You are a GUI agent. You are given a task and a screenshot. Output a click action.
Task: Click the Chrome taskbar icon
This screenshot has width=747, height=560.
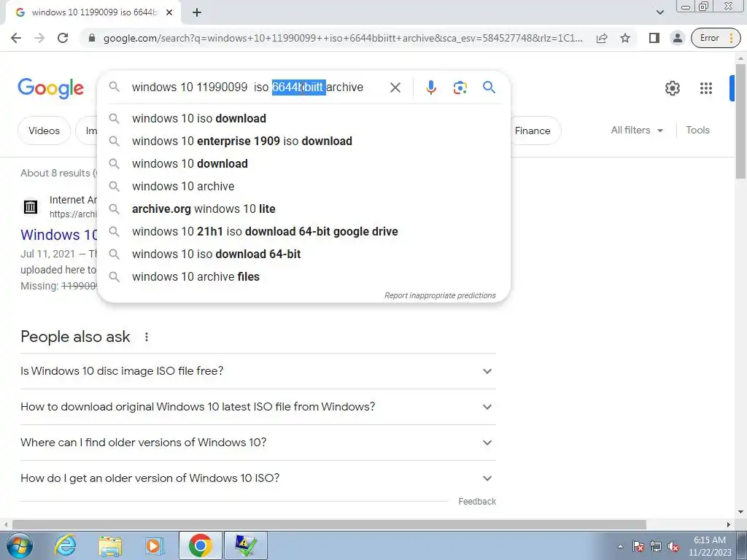point(201,545)
